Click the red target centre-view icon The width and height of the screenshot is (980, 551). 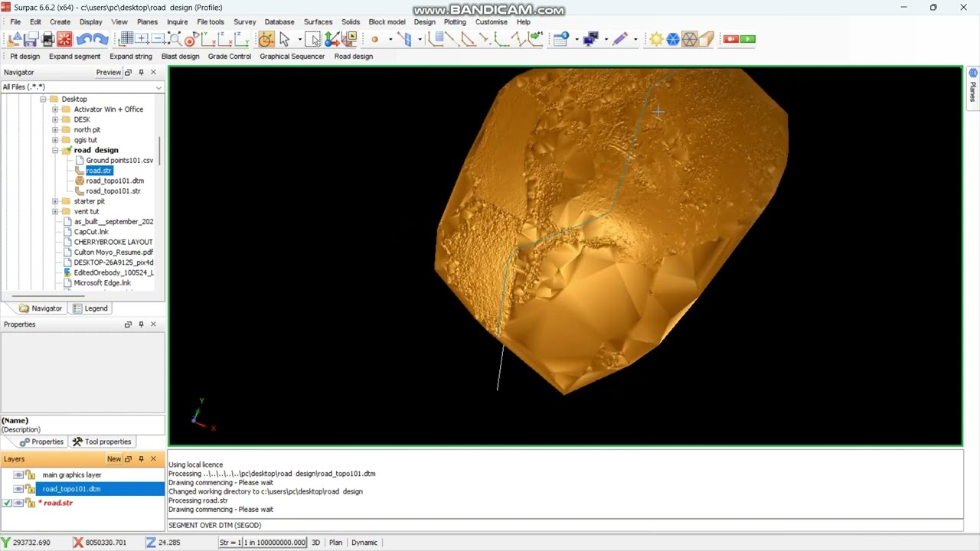point(191,39)
